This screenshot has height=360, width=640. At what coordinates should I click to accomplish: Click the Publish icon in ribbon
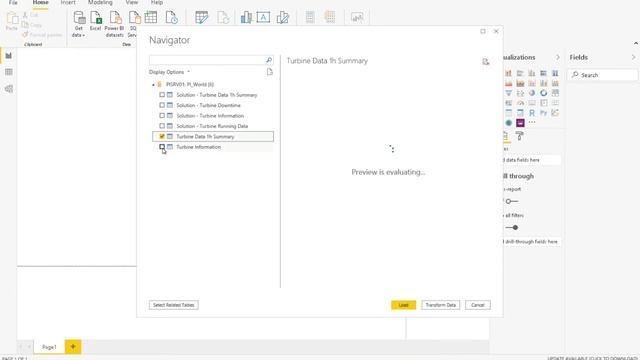point(357,18)
